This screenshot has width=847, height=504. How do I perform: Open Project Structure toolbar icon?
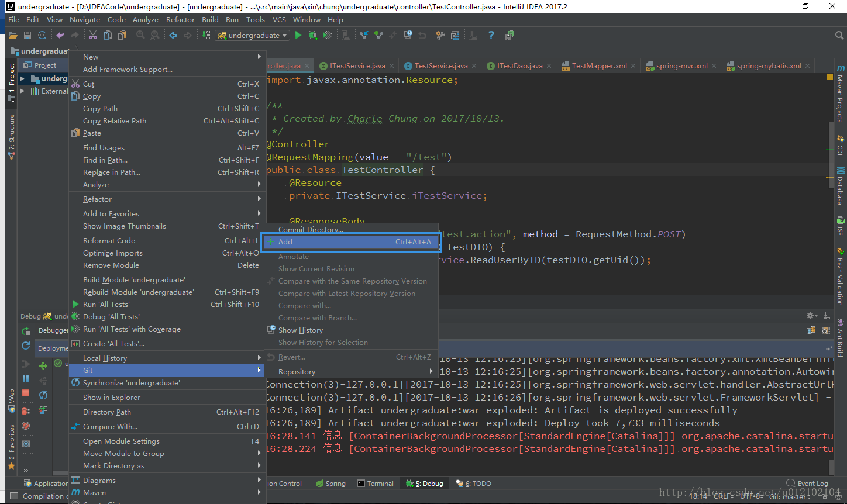click(x=455, y=36)
